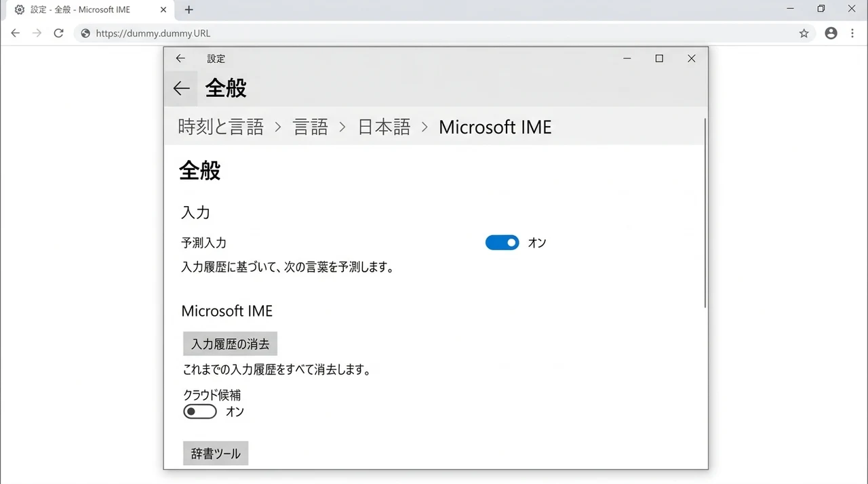The width and height of the screenshot is (868, 484).
Task: Click the small back arrow beside 設定
Action: coord(180,59)
